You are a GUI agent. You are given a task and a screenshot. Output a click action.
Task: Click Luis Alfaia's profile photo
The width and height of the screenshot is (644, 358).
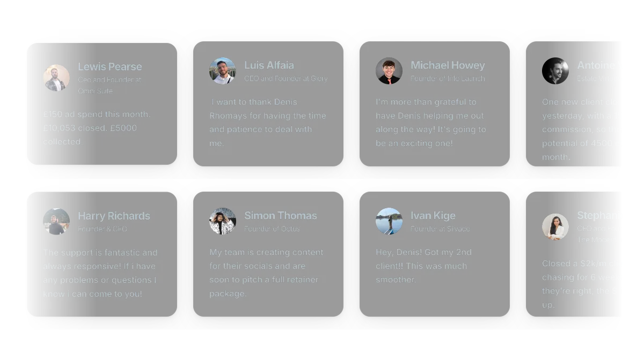(x=223, y=71)
